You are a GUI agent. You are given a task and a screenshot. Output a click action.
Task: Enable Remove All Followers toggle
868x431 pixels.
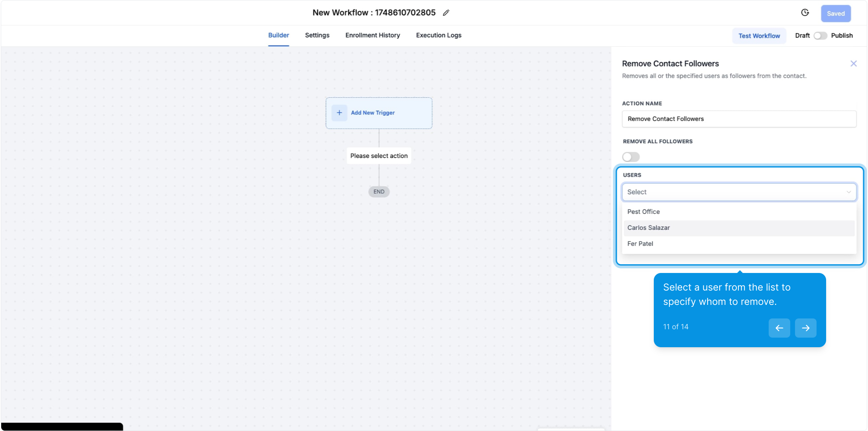coord(631,157)
